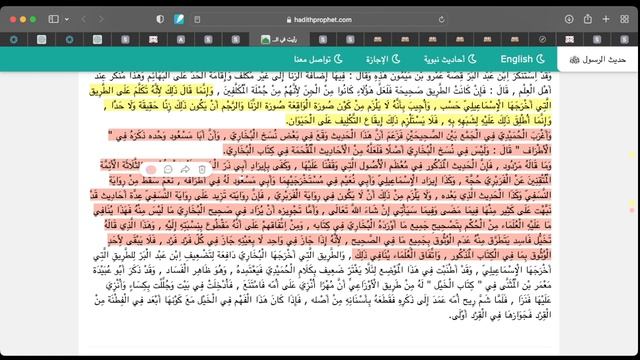Click the blue highlighter extension icon

[x=179, y=19]
